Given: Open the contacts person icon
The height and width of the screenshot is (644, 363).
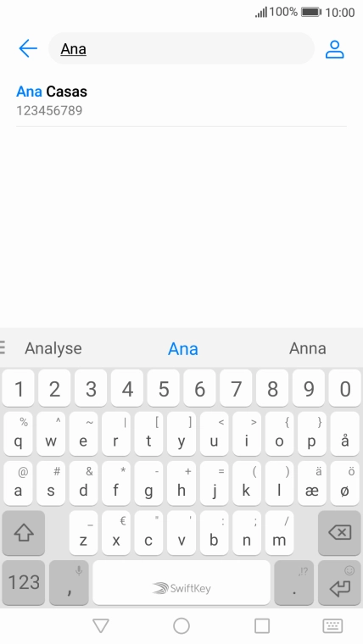Looking at the screenshot, I should click(x=335, y=49).
